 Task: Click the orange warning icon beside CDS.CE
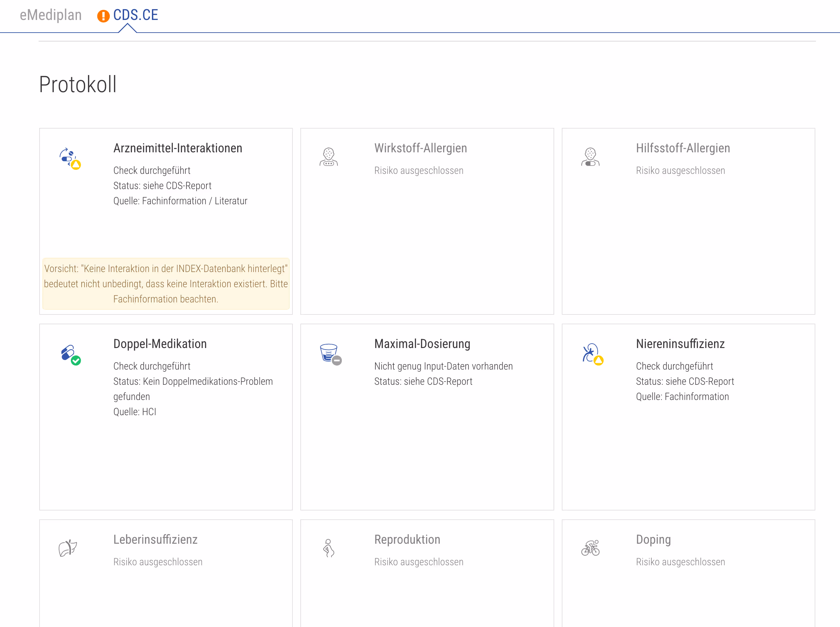pyautogui.click(x=103, y=16)
